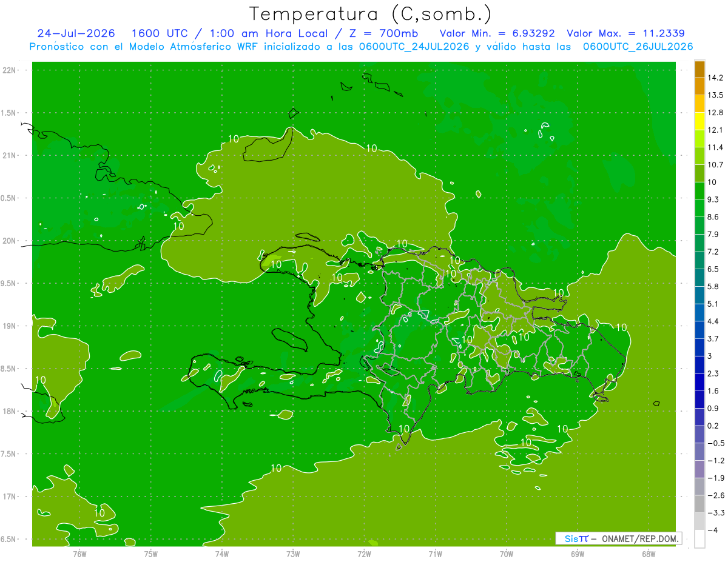Click the "9.3" value on color bar
Image resolution: width=728 pixels, height=562 pixels.
pyautogui.click(x=713, y=199)
